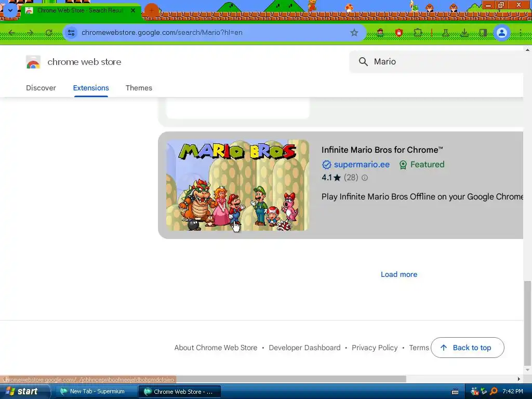Image resolution: width=532 pixels, height=399 pixels.
Task: Open the red shield lock extension
Action: tap(398, 33)
